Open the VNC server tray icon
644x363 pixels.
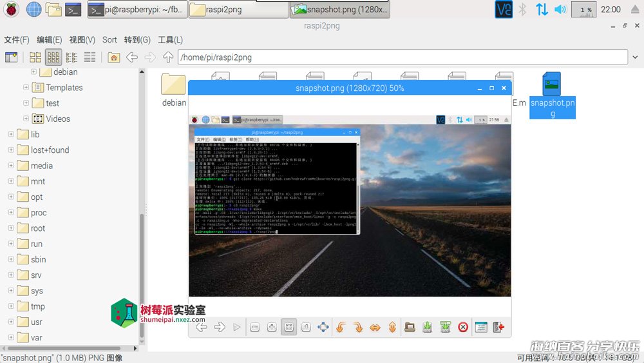504,9
